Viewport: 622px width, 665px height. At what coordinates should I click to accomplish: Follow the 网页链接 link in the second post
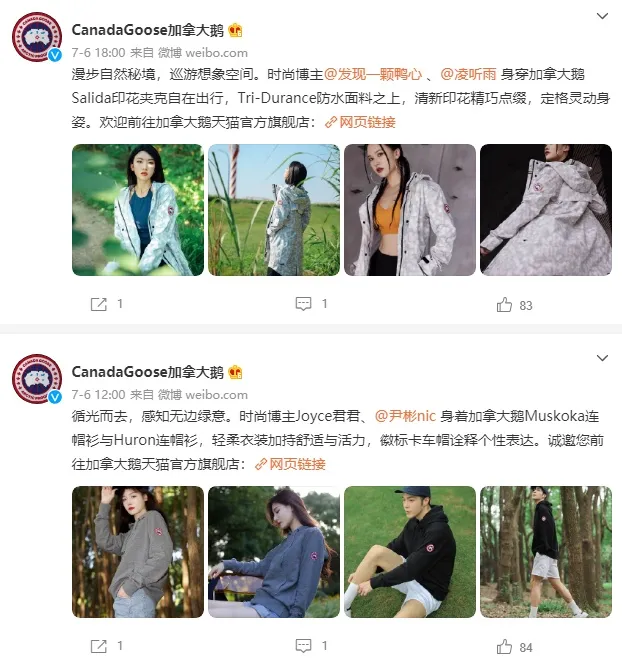coord(290,464)
